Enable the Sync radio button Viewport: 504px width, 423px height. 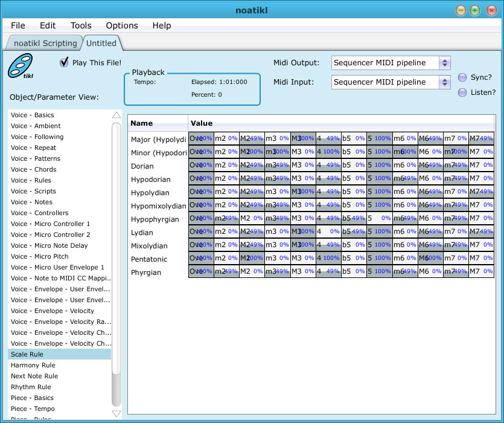pyautogui.click(x=462, y=77)
